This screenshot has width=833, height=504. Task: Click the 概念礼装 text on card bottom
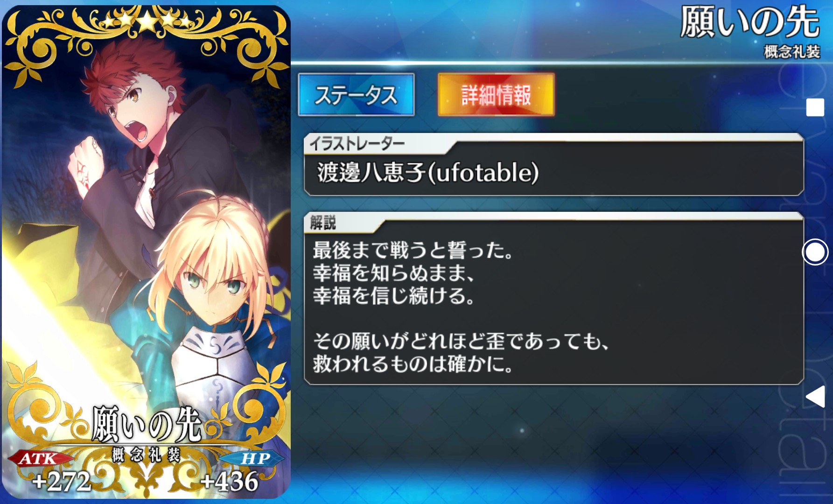146,454
